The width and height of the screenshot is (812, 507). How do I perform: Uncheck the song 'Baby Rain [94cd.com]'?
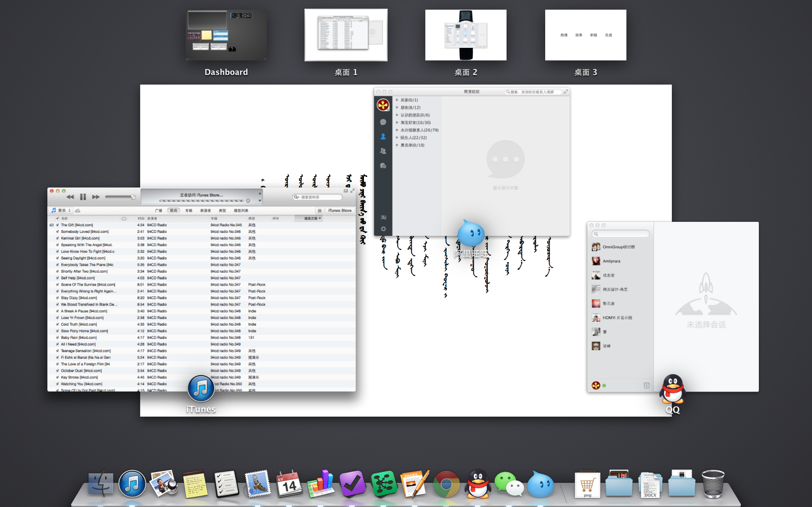(58, 338)
